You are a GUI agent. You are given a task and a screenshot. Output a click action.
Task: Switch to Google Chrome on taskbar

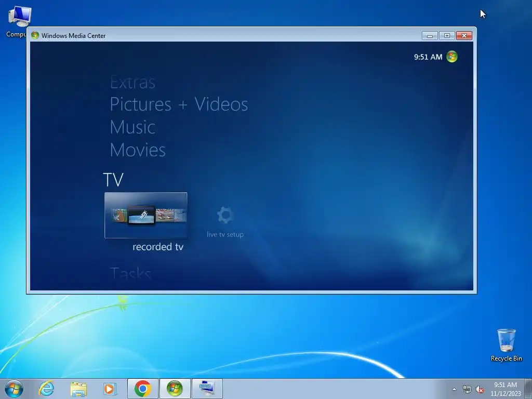point(142,389)
